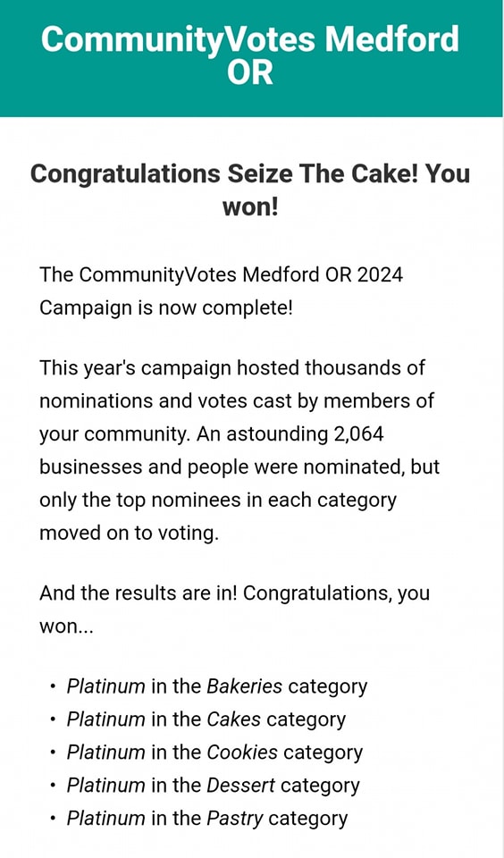Select the Platinum in the Bakeries category item
The height and width of the screenshot is (858, 504).
pos(217,686)
